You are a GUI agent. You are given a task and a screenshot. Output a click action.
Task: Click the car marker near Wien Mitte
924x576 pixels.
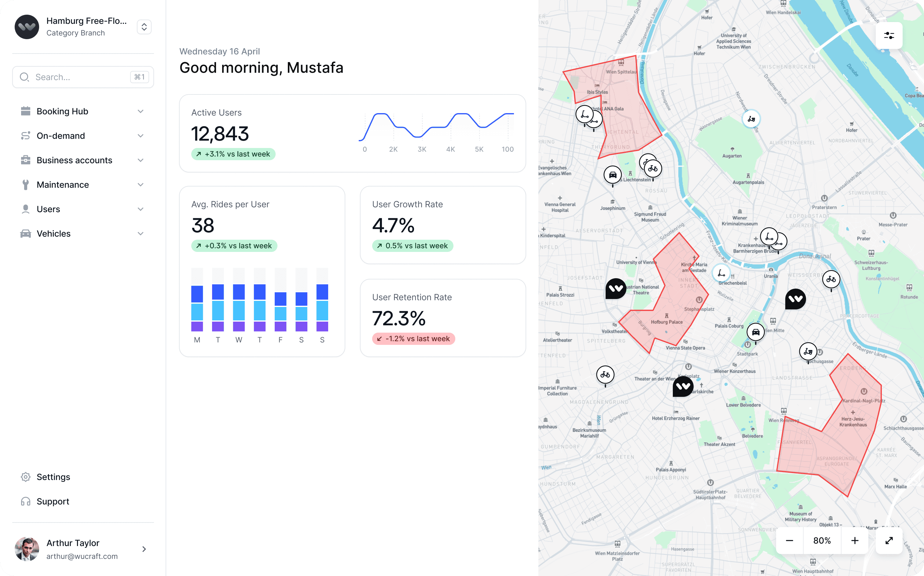coord(756,332)
